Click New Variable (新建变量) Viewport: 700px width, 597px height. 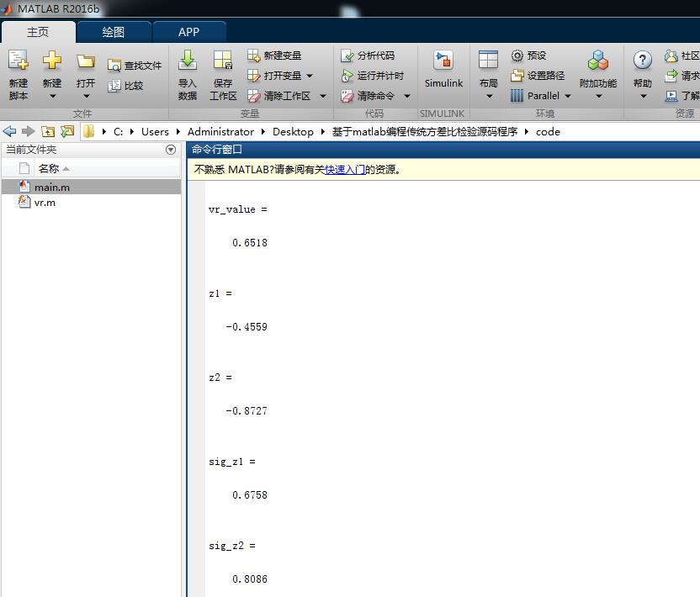tap(275, 55)
